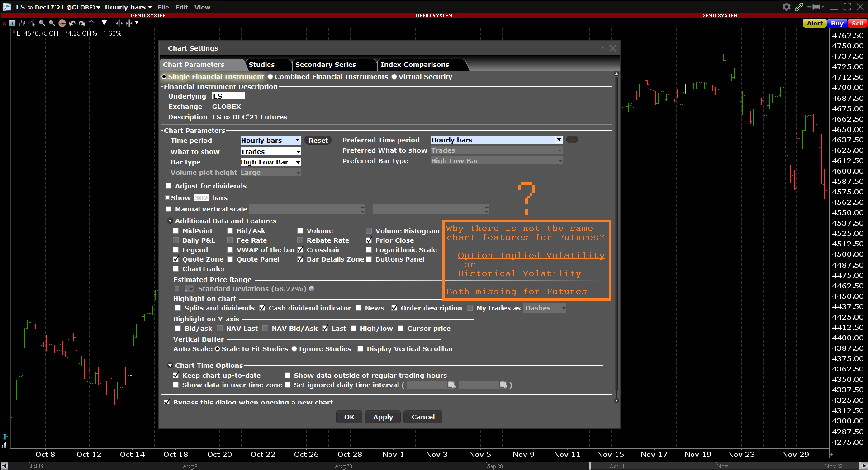This screenshot has width=868, height=470.
Task: Open first time interval picker icon
Action: pos(451,385)
